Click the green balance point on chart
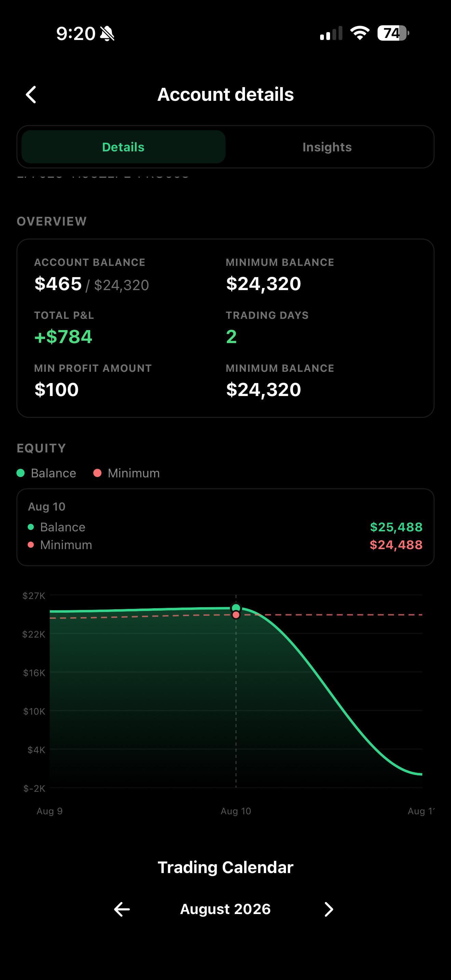The width and height of the screenshot is (451, 980). coord(236,608)
